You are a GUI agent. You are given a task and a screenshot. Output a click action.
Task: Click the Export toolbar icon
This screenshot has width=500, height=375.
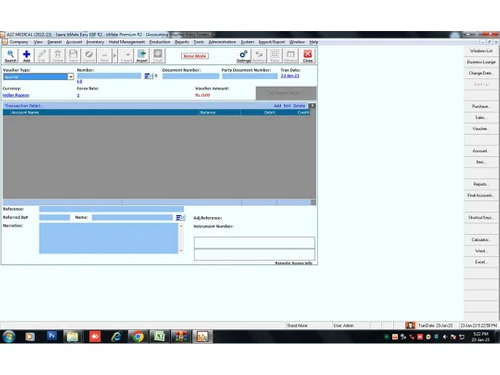tap(126, 56)
